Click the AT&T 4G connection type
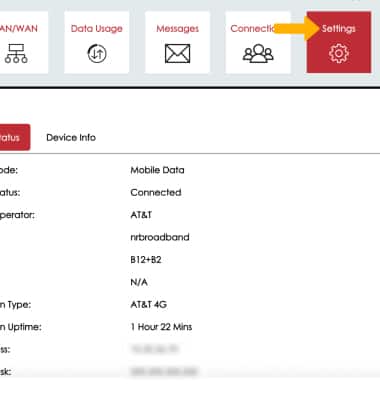Screen dimensions: 380x400 [x=149, y=304]
